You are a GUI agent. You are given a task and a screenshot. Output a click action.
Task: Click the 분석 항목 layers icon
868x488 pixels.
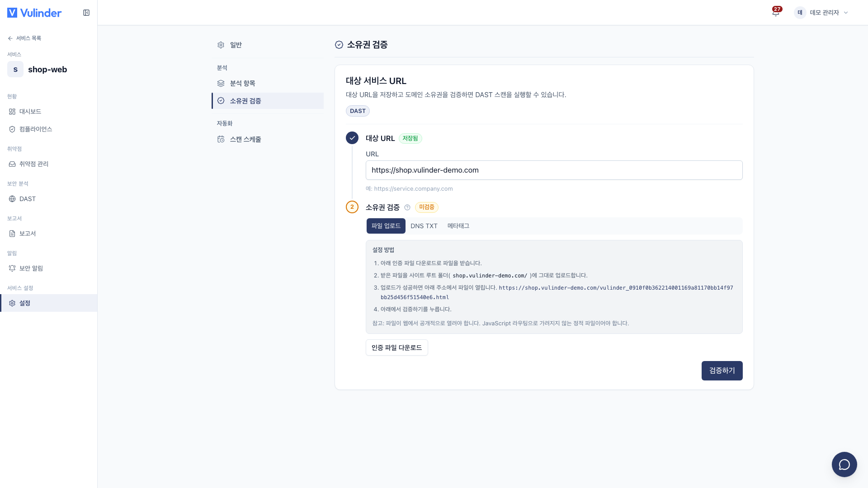pyautogui.click(x=221, y=83)
